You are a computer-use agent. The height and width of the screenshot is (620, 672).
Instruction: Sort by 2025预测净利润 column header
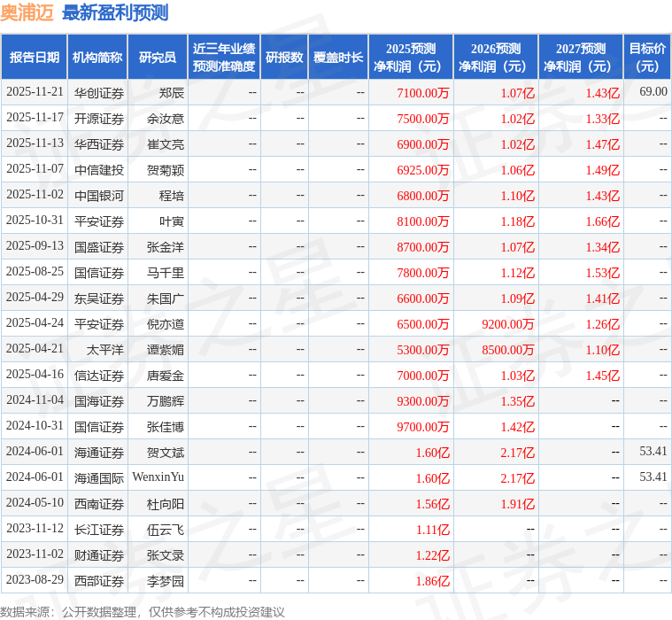(x=411, y=58)
